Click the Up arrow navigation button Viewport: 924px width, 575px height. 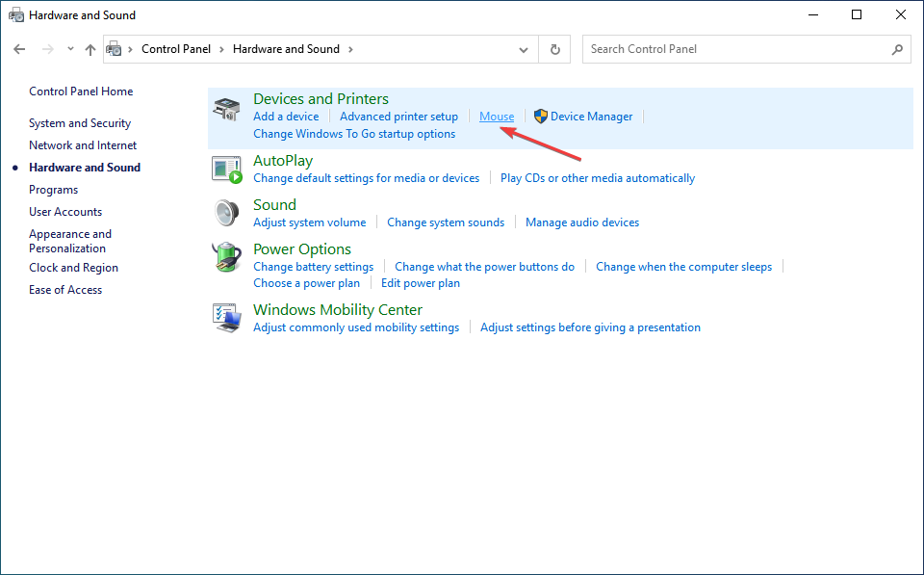pos(90,49)
